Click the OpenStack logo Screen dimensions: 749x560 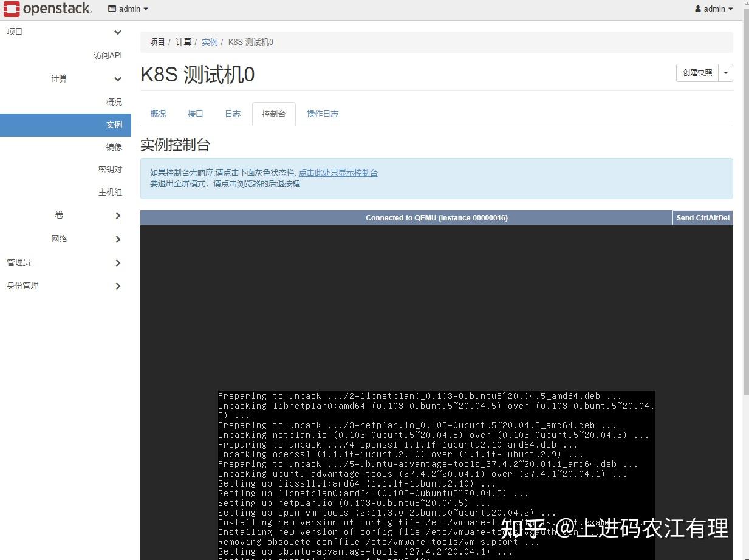click(x=47, y=9)
